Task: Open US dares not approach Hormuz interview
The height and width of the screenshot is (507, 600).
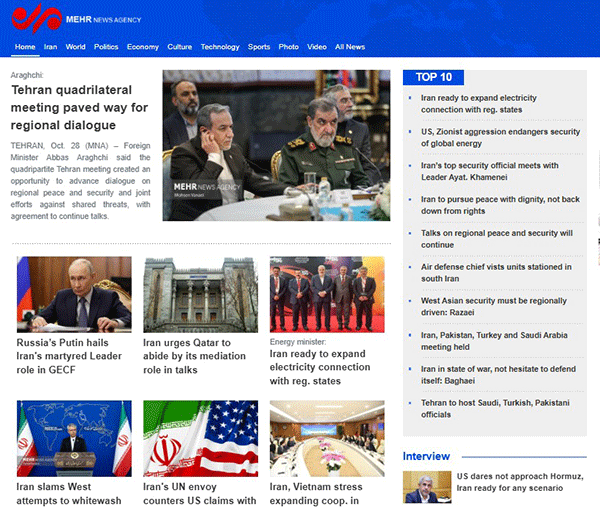Action: 520,482
